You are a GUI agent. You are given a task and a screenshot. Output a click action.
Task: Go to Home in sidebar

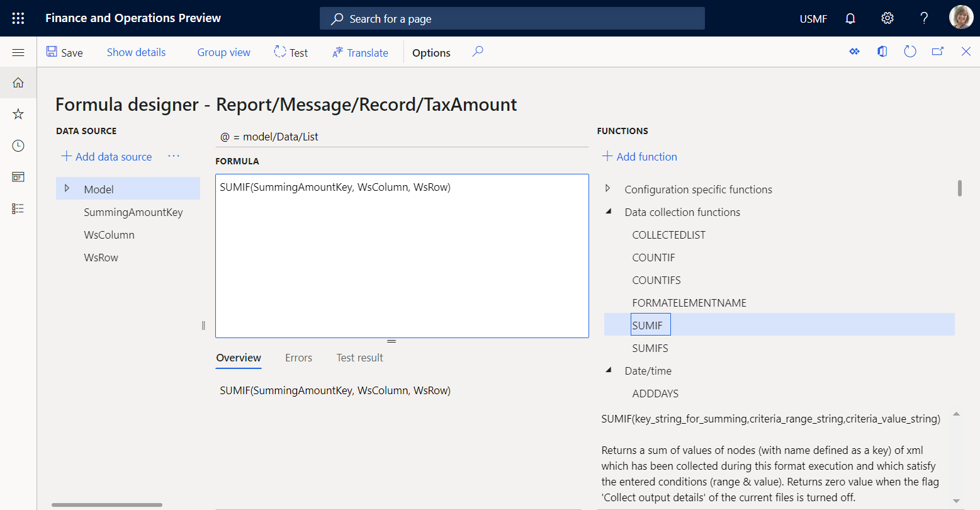(x=18, y=82)
